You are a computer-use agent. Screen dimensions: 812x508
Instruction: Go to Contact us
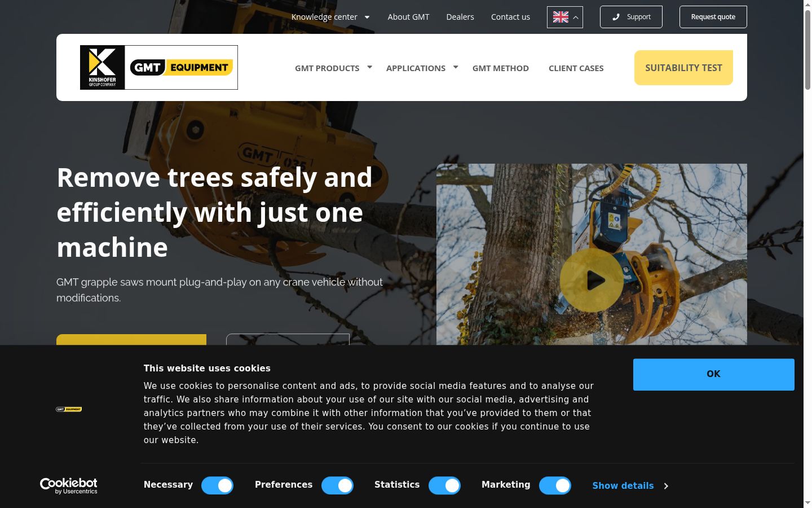point(510,17)
